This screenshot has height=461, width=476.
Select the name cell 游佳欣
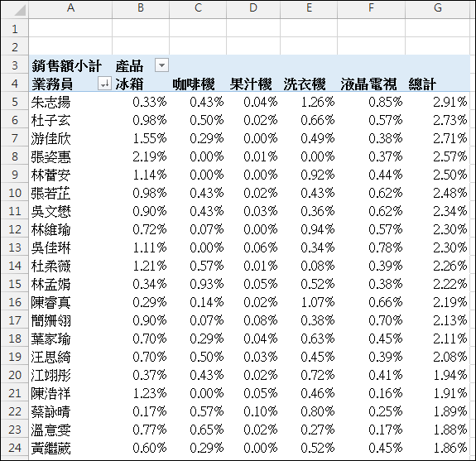70,138
